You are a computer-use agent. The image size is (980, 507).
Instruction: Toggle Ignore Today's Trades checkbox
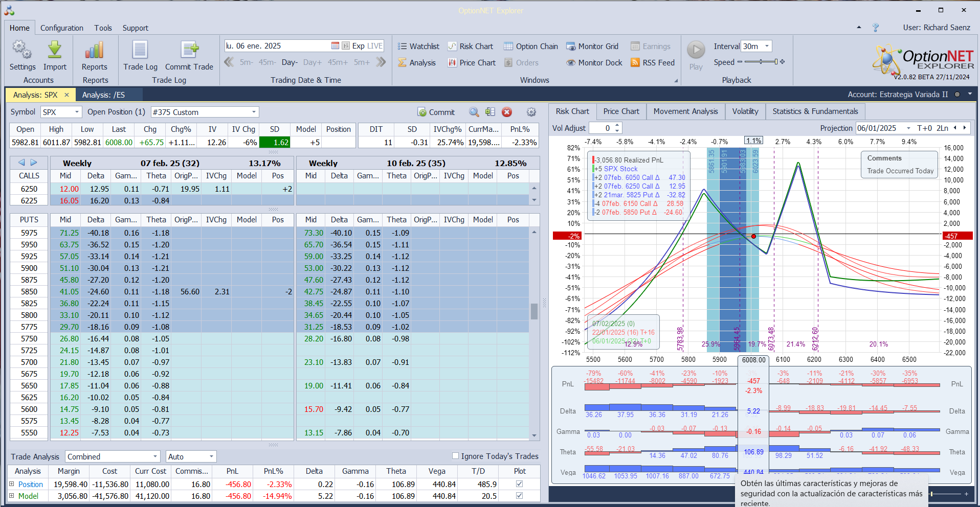tap(455, 456)
